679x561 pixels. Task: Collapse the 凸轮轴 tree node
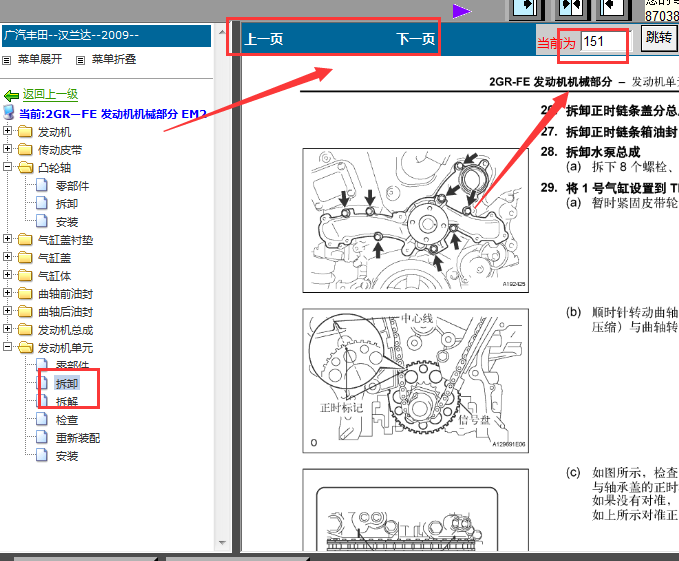[7, 166]
